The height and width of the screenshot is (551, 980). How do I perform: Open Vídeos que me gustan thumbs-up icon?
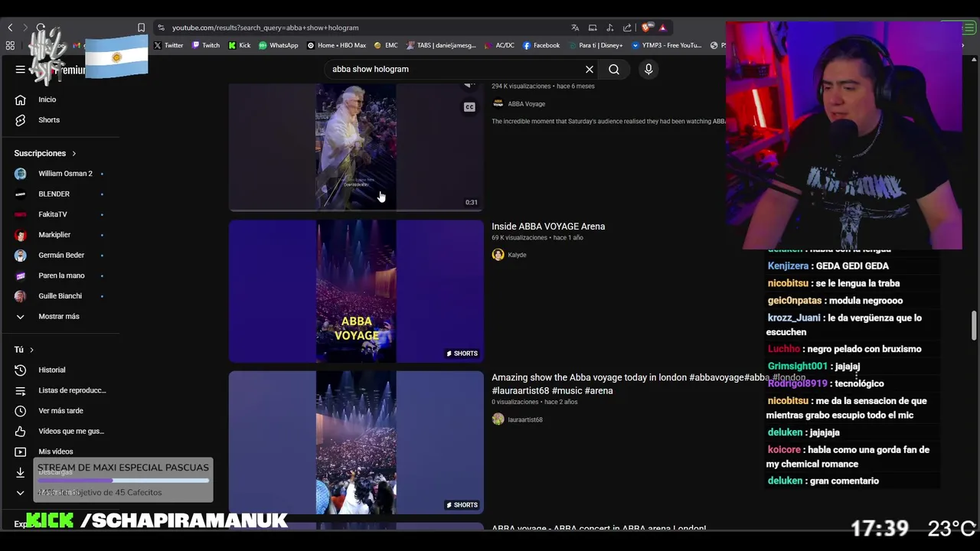click(21, 432)
